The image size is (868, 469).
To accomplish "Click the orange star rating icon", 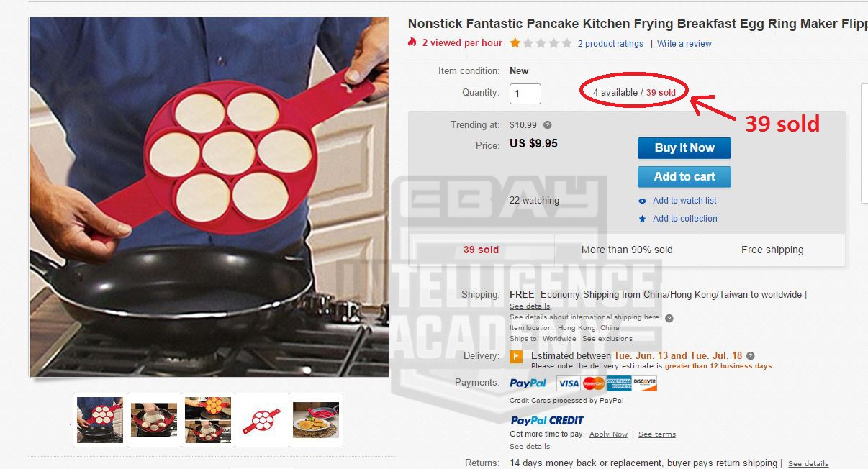I will click(515, 43).
